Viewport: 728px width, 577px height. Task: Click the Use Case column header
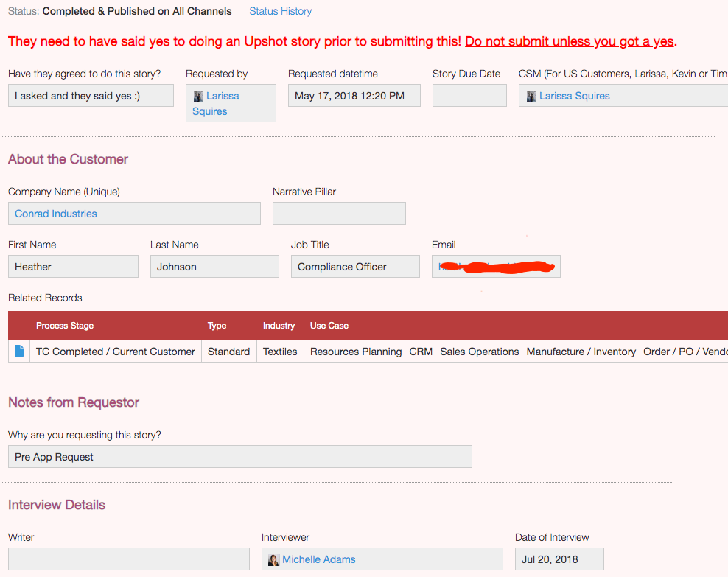pos(329,326)
